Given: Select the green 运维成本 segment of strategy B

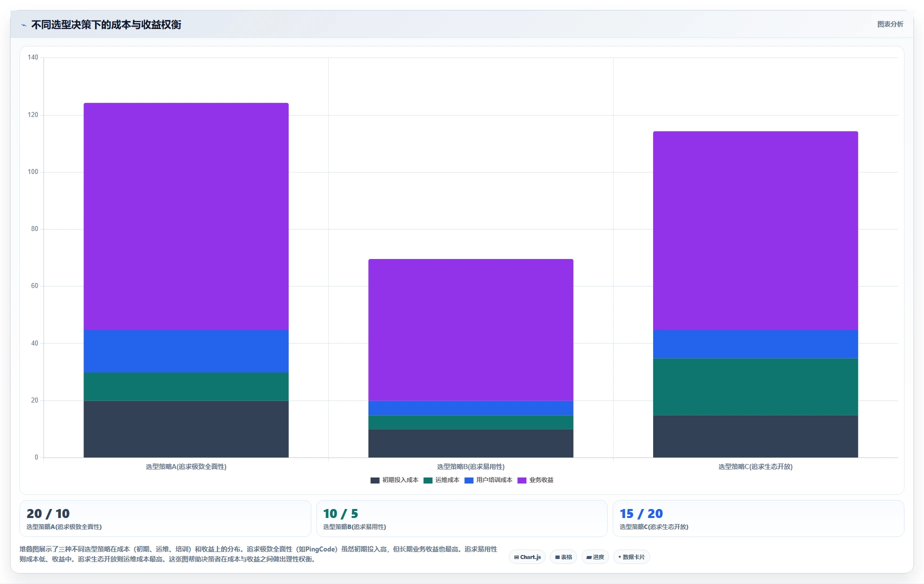Looking at the screenshot, I should (x=471, y=422).
